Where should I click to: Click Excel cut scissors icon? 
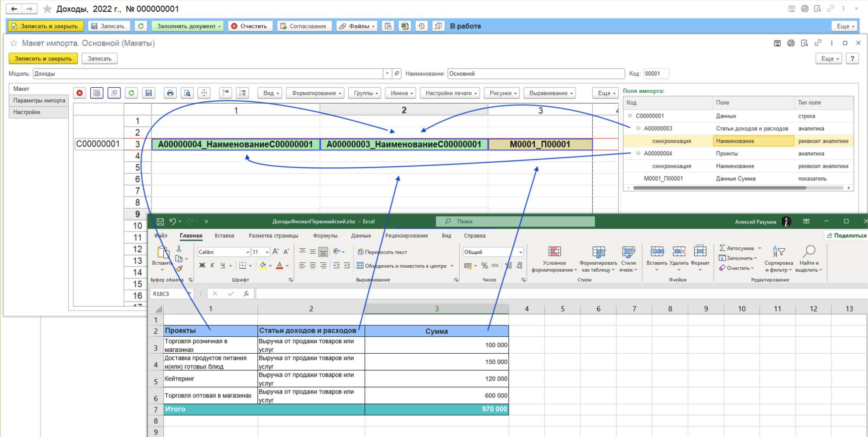[179, 249]
